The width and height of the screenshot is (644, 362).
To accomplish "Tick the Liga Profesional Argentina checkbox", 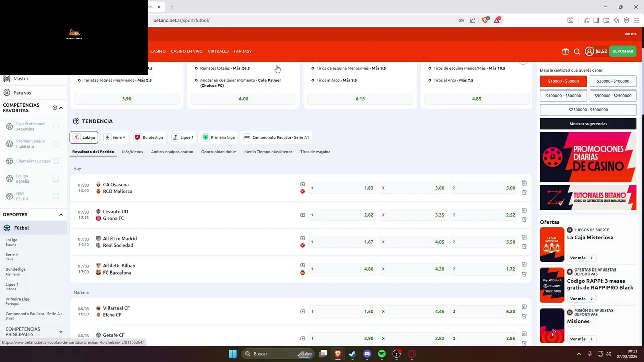I will tap(56, 126).
